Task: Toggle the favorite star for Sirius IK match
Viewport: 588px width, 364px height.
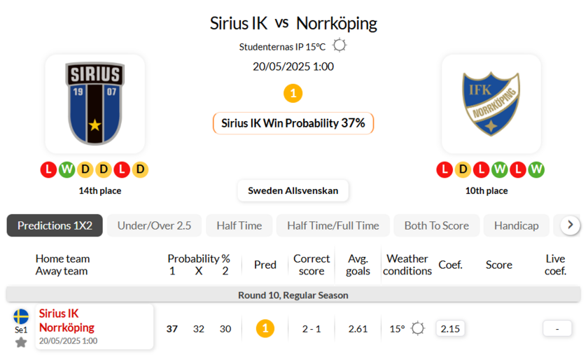Action: coord(21,342)
